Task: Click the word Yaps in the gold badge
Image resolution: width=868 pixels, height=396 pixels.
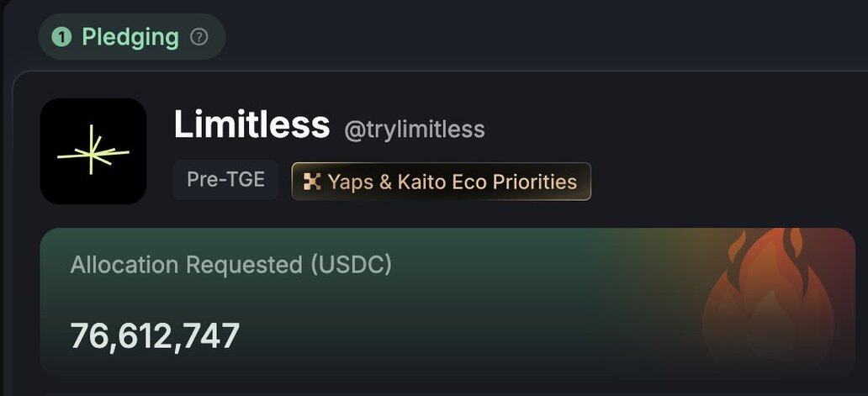Action: point(350,182)
